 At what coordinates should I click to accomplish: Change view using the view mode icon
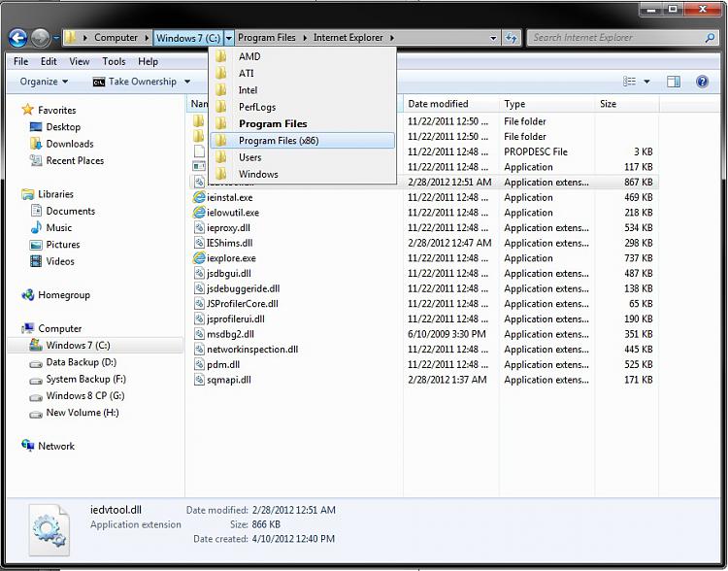click(x=629, y=82)
